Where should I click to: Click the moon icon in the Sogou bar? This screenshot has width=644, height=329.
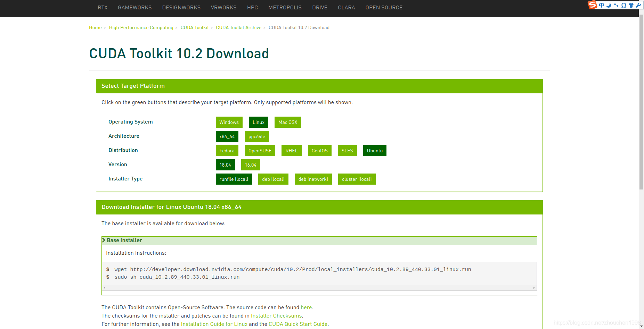[x=609, y=5]
